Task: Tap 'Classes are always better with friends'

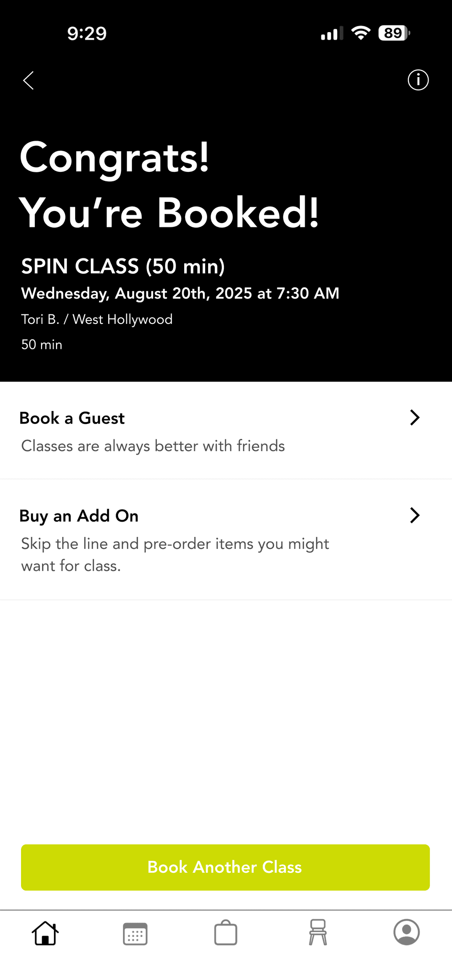Action: coord(153,446)
